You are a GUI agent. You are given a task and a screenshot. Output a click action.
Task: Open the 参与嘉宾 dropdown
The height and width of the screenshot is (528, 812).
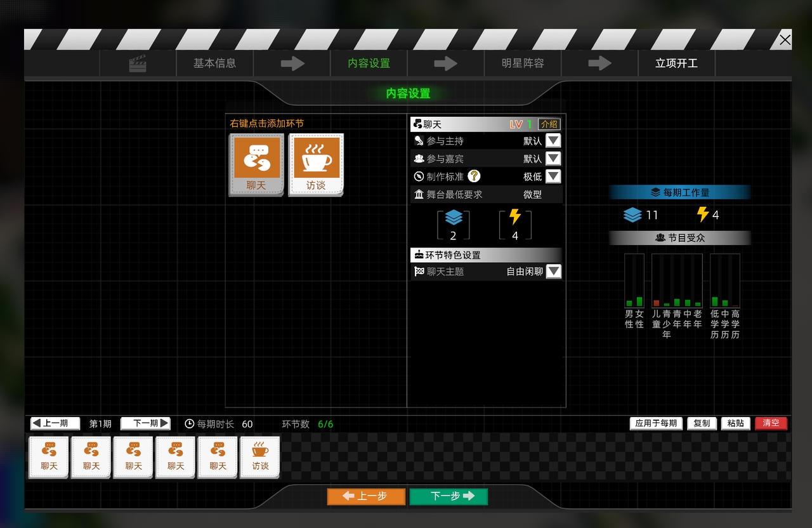(553, 158)
